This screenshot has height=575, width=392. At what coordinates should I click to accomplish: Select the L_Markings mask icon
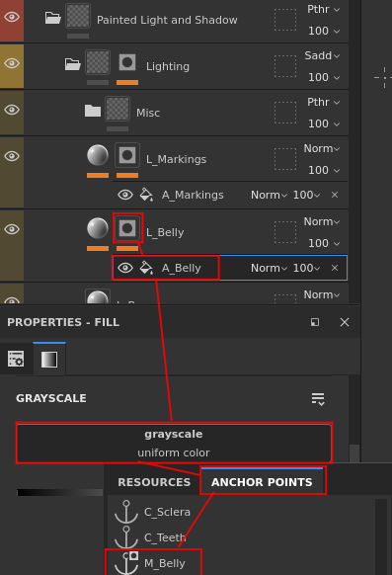(127, 155)
